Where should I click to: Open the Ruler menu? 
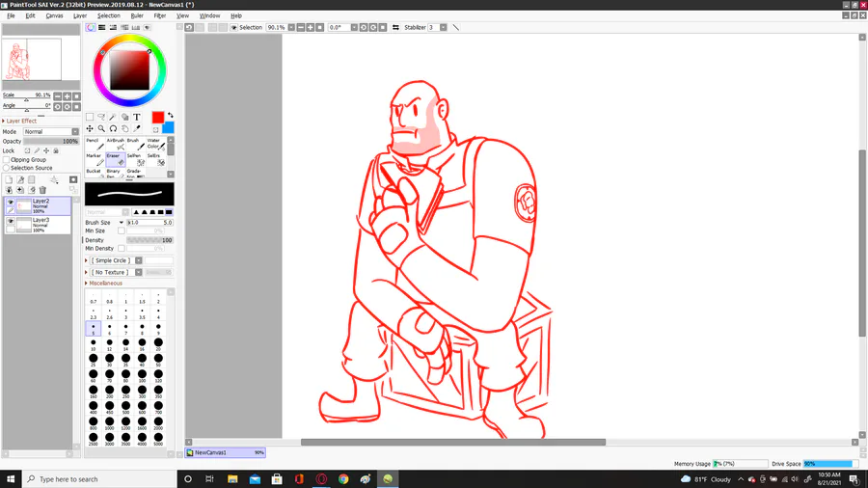pyautogui.click(x=137, y=15)
